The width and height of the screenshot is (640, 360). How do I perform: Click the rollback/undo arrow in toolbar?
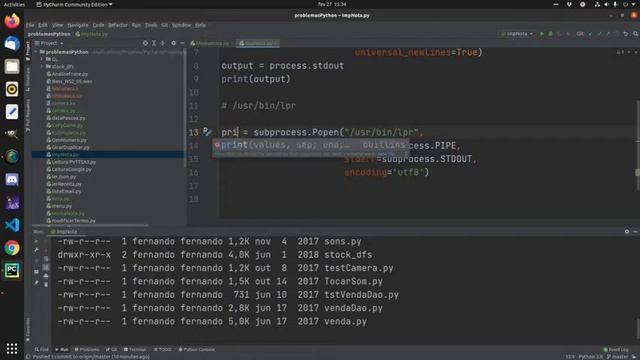click(626, 34)
